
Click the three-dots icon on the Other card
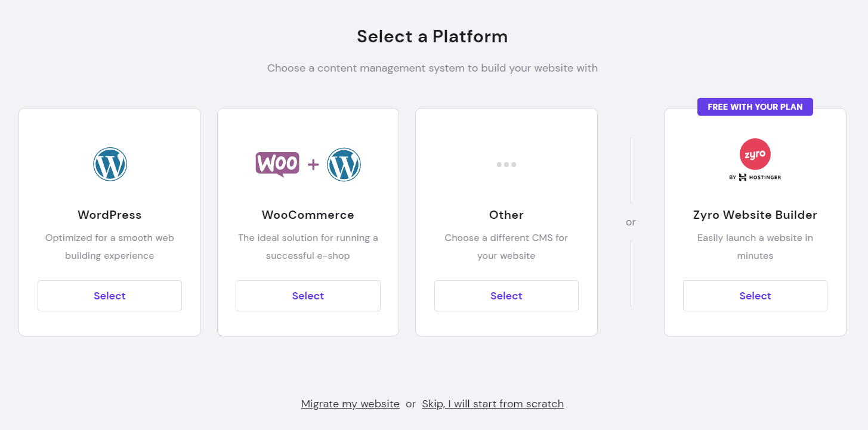506,164
